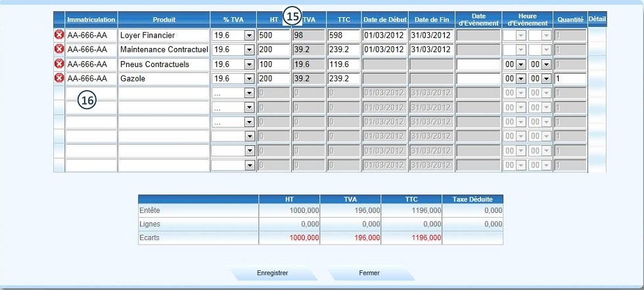Select TTC field for Maintenance Contractuel
This screenshot has height=290, width=644.
coord(344,49)
